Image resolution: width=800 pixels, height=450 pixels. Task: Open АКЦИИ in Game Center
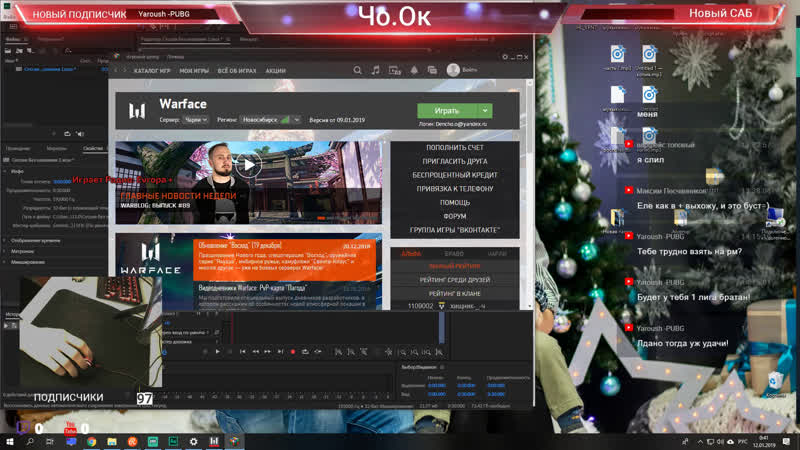[276, 71]
